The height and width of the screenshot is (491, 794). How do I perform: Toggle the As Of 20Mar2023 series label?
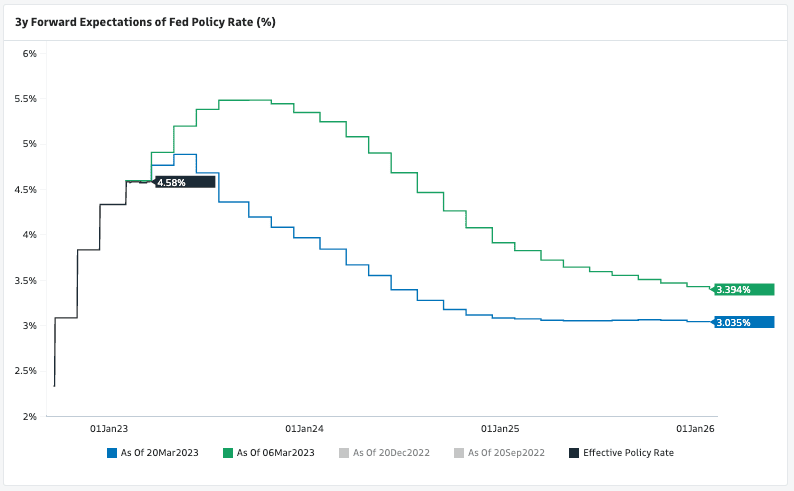159,453
